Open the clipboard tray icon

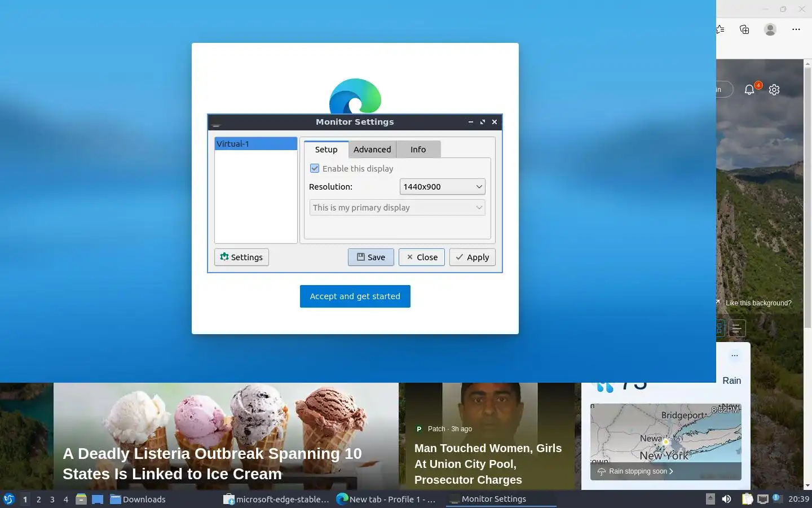(747, 499)
